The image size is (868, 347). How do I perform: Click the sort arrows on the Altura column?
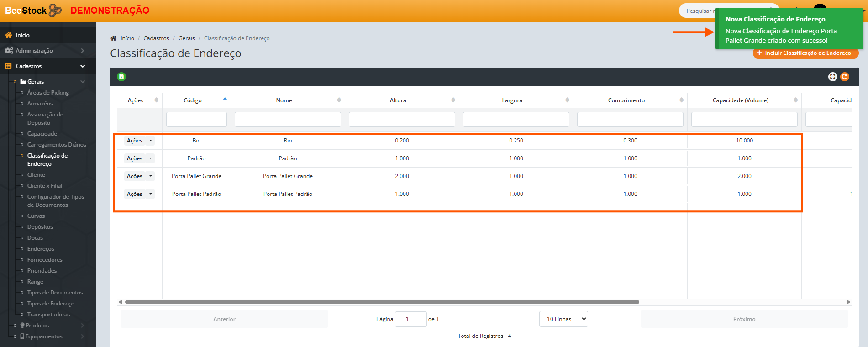coord(453,100)
